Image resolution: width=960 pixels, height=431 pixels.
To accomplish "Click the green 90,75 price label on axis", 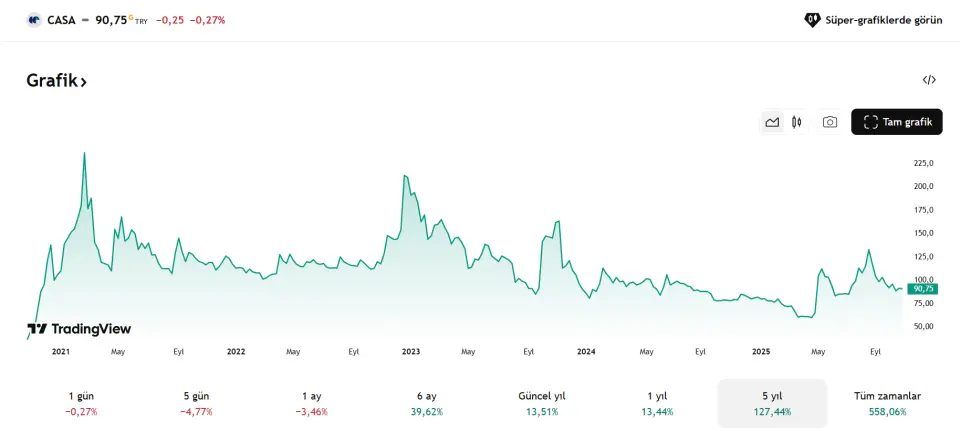I will (x=922, y=289).
